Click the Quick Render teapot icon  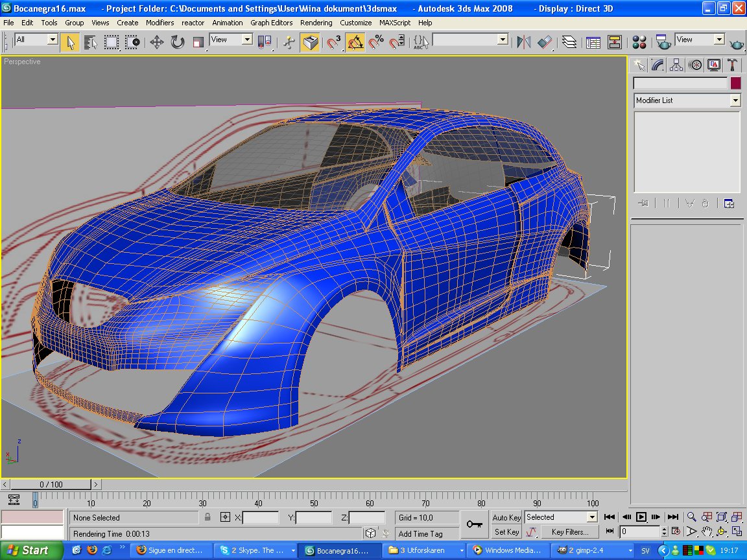(737, 43)
